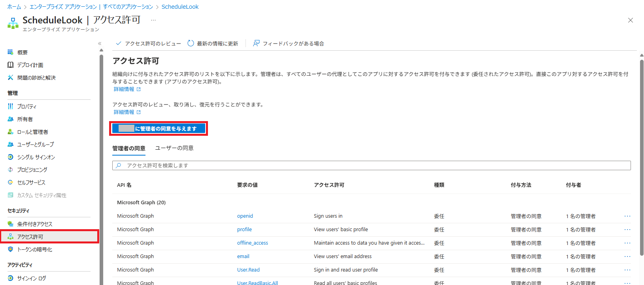The height and width of the screenshot is (285, 644).
Task: Open the openid permission link
Action: tap(245, 216)
